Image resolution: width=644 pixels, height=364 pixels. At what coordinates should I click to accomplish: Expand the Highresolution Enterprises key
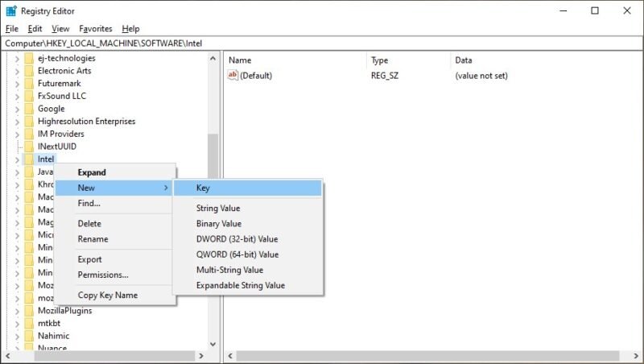pos(17,122)
